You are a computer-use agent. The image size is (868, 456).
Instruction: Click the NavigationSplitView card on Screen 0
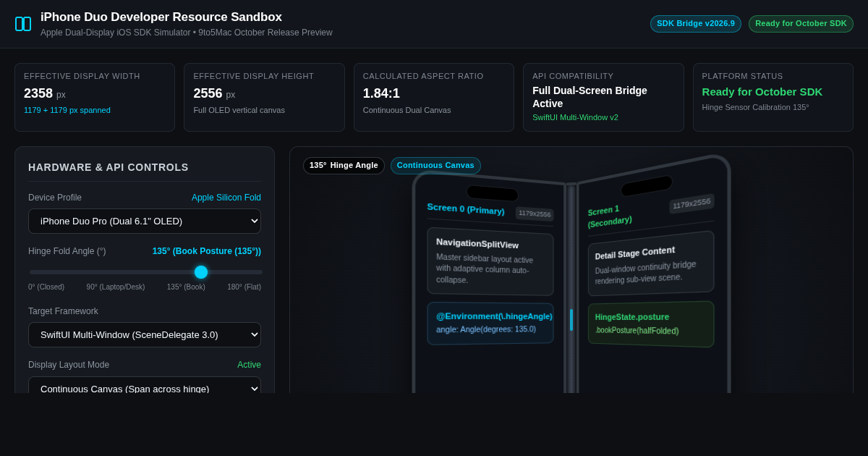pos(490,261)
